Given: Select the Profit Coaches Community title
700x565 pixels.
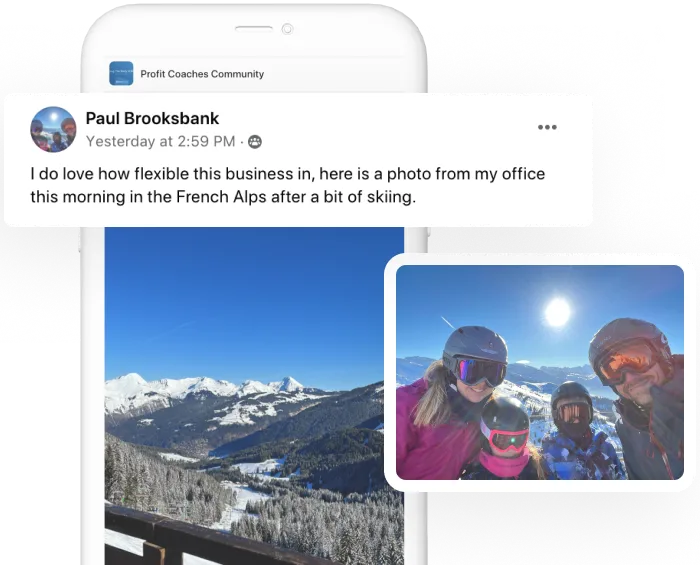Looking at the screenshot, I should [x=202, y=74].
